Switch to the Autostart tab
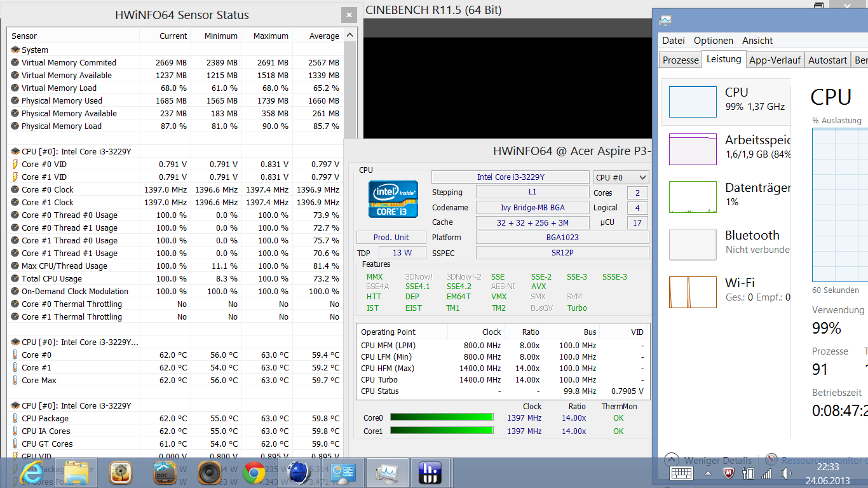The width and height of the screenshot is (868, 488). coord(827,60)
